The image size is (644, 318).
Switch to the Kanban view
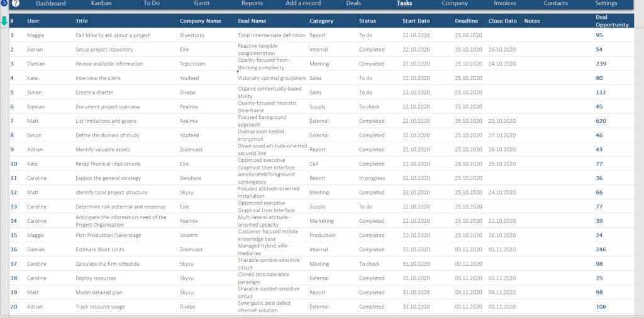pyautogui.click(x=101, y=4)
